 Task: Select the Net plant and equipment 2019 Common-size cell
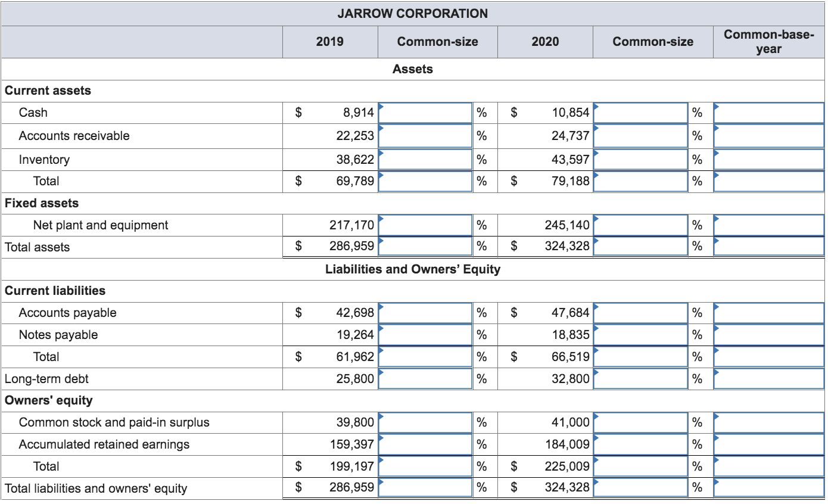[x=425, y=225]
